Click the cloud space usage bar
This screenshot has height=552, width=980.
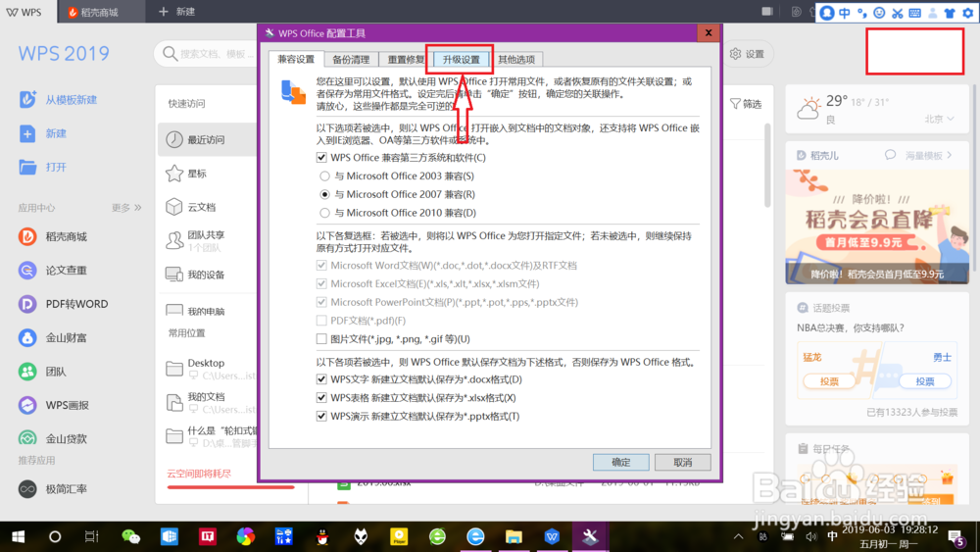[x=230, y=487]
